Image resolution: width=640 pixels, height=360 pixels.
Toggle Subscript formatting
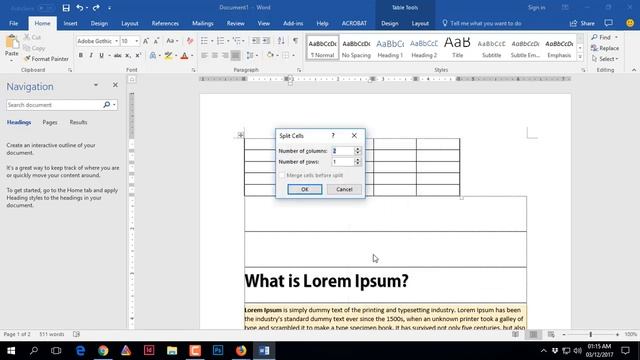pyautogui.click(x=128, y=55)
